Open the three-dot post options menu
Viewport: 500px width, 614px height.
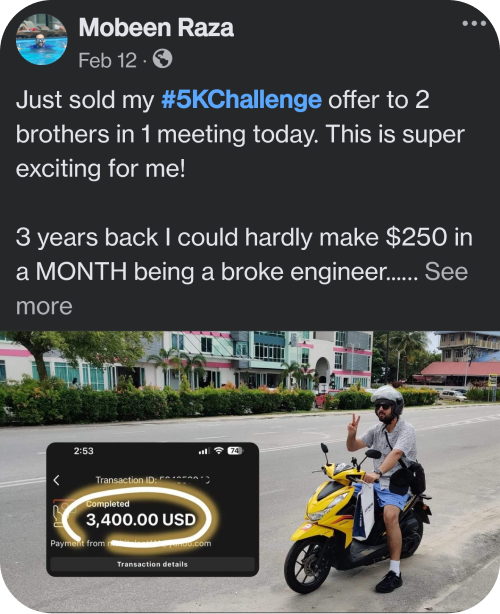474,23
